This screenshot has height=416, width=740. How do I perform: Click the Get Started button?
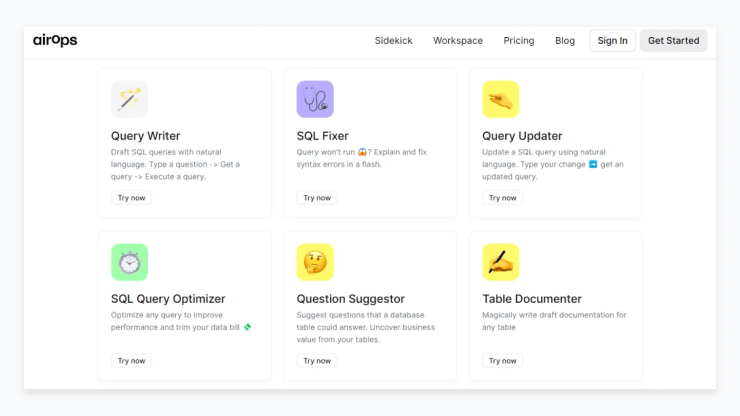(x=673, y=41)
